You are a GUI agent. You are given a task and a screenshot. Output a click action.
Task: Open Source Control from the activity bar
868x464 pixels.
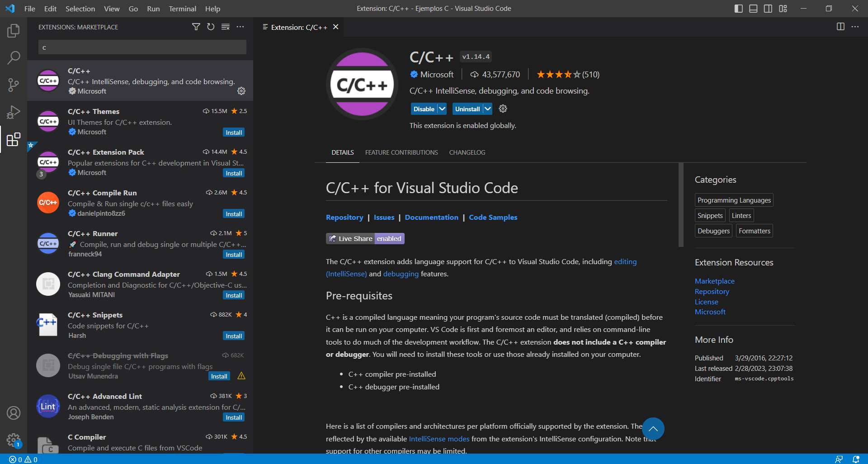pyautogui.click(x=14, y=85)
